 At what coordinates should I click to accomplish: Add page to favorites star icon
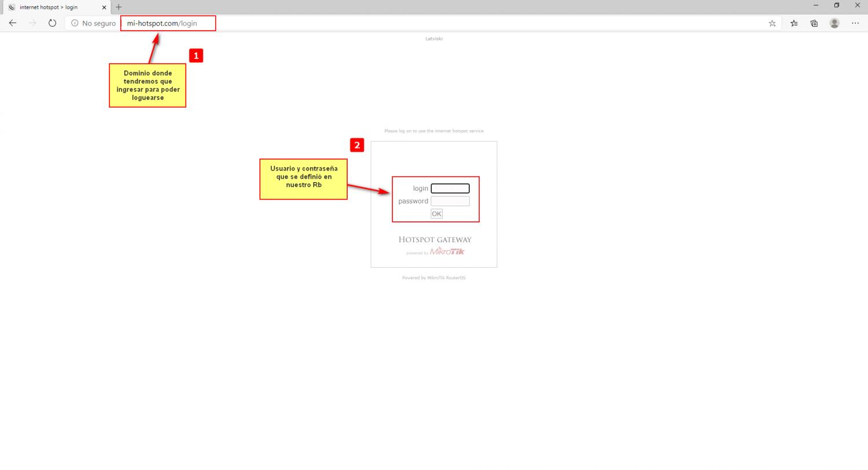pyautogui.click(x=772, y=23)
